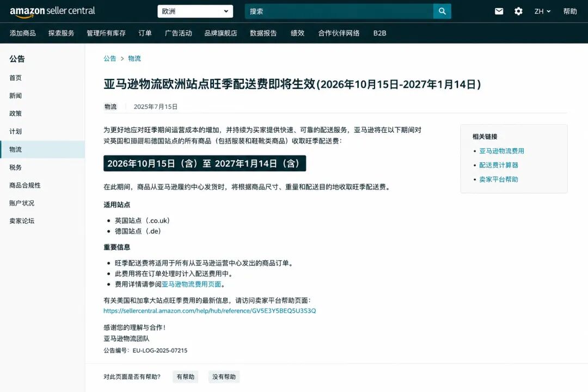Open 配送费计算器 related link
Viewport: 588px width, 392px height.
click(x=499, y=165)
